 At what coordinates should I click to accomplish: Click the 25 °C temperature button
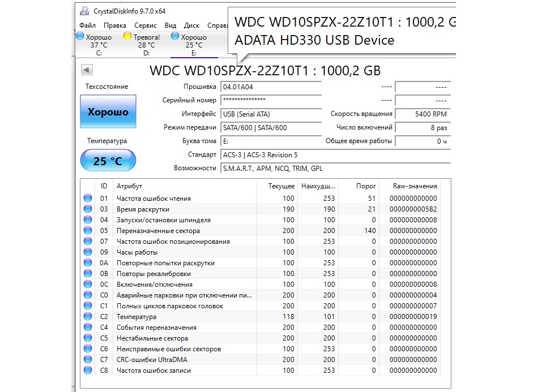coord(108,161)
